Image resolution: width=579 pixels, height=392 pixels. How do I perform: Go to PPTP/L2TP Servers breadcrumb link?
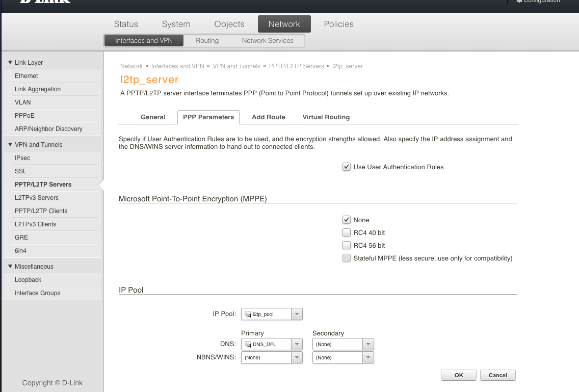296,66
